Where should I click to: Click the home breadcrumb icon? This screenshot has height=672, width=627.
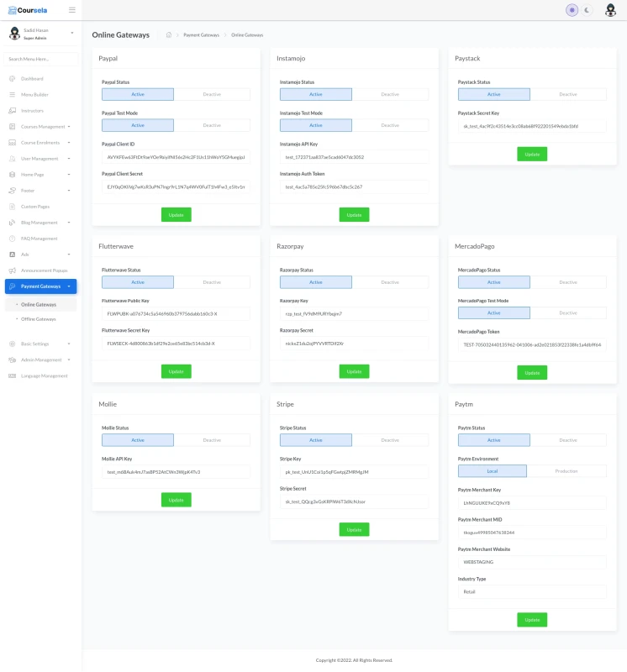coord(169,35)
